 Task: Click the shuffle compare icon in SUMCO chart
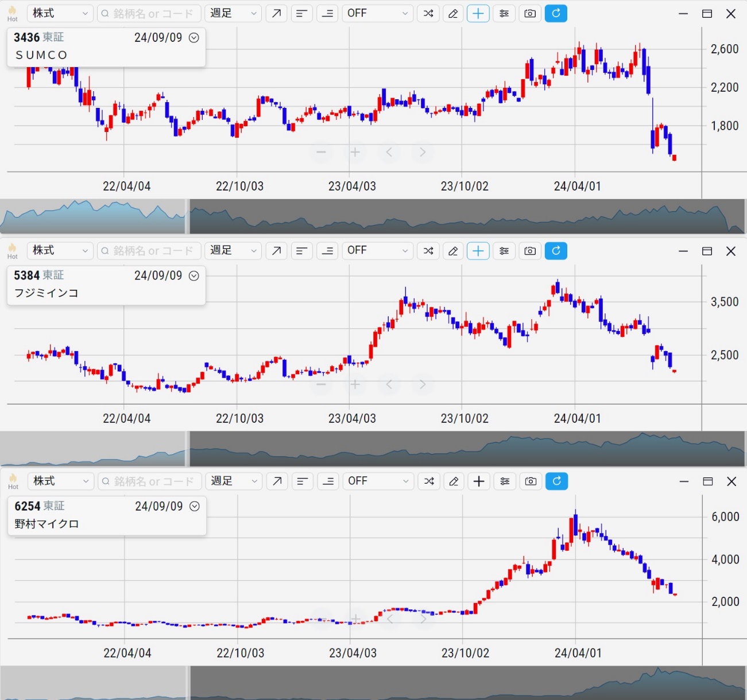[x=428, y=13]
